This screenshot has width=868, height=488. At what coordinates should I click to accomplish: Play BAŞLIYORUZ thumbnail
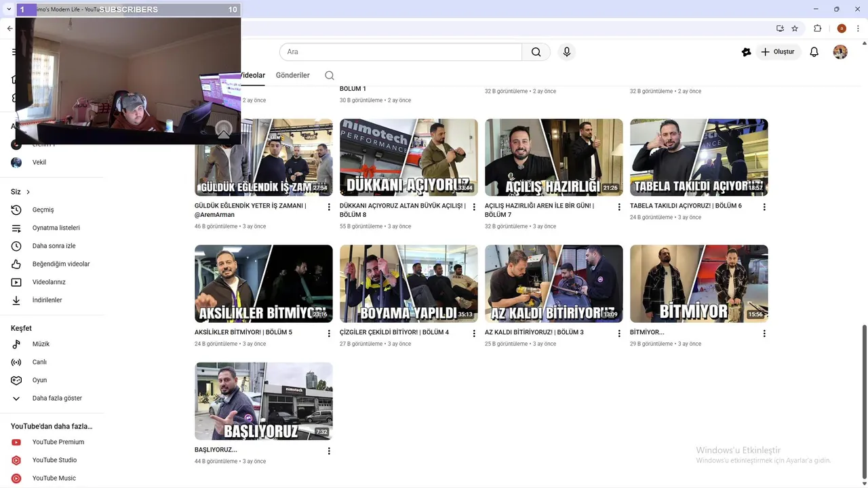click(x=264, y=401)
